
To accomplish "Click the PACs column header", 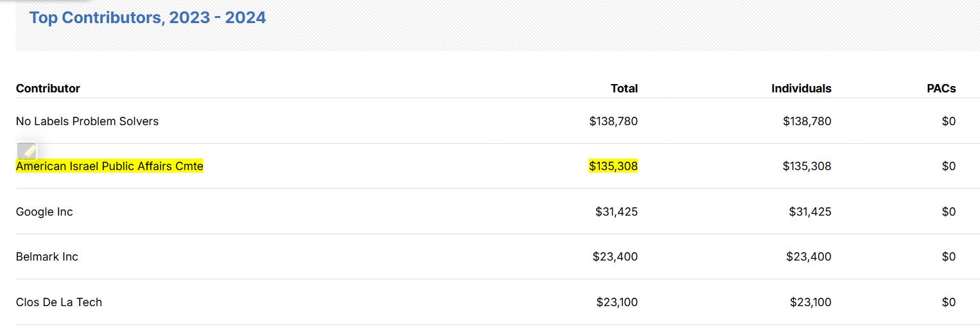I will pyautogui.click(x=941, y=89).
